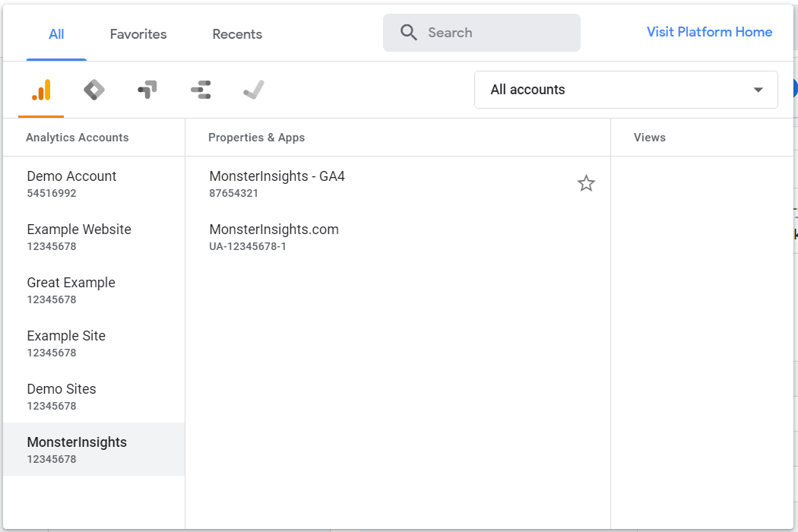The image size is (798, 532).
Task: Star the MonsterInsights - GA4 property
Action: click(586, 183)
